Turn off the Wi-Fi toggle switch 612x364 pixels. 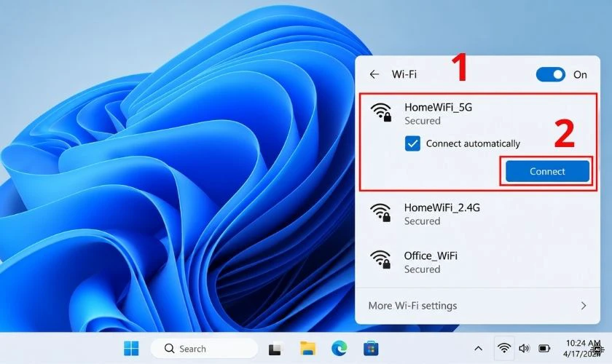pos(550,74)
